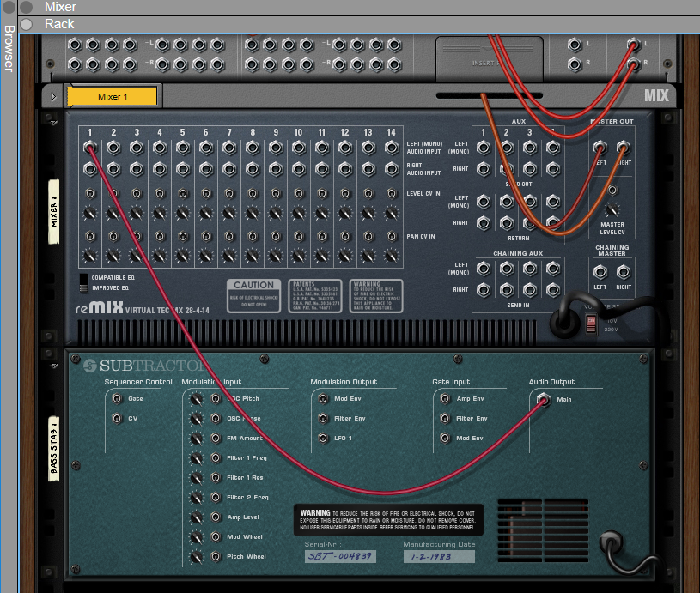Click the Manufacturing Date field 1-2-1983

(x=439, y=556)
